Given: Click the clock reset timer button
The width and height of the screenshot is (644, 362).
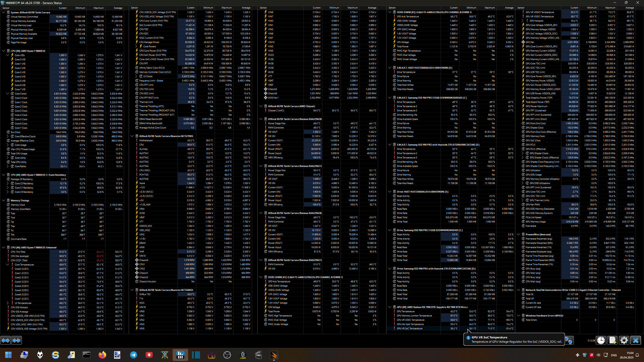Looking at the screenshot, I should click(601, 340).
